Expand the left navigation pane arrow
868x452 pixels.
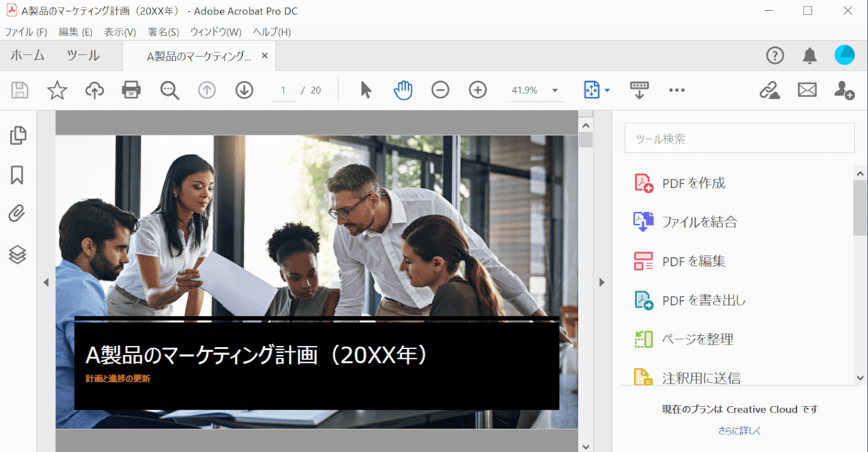[46, 282]
